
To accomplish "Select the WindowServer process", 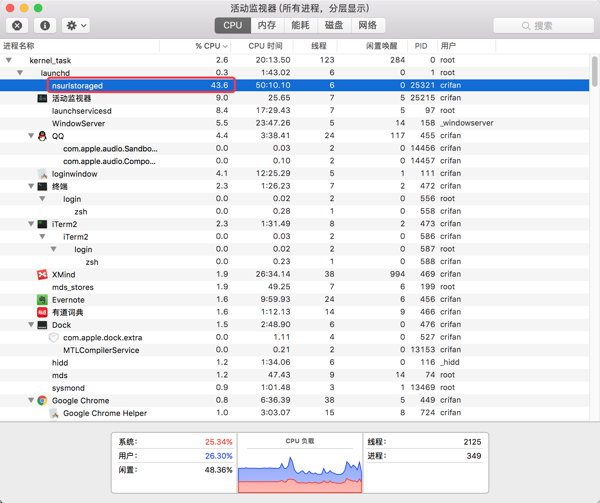I will [294, 123].
